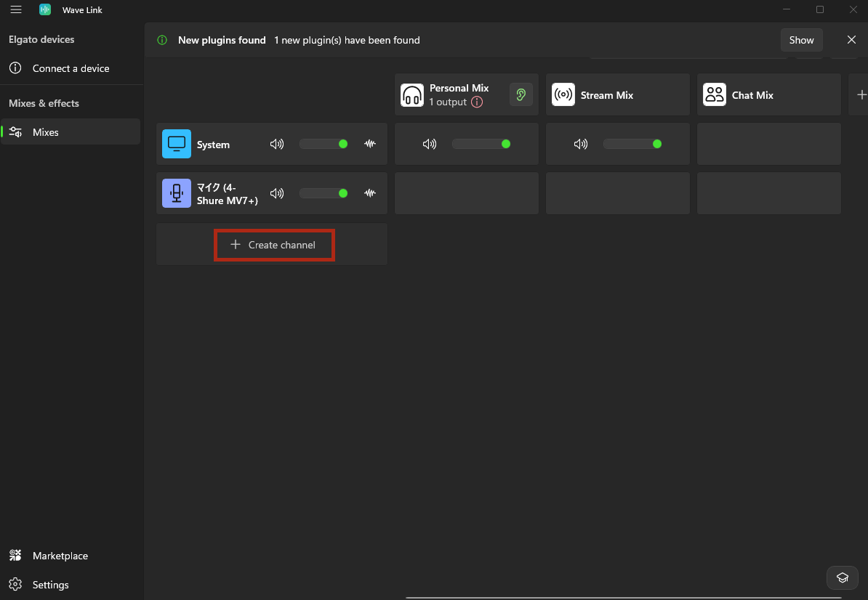Toggle Personal Mix monitoring ear icon
The image size is (868, 600).
(521, 94)
